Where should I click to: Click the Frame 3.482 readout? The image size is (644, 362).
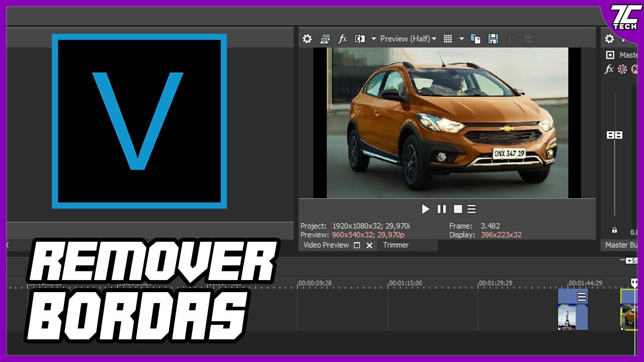pyautogui.click(x=474, y=226)
